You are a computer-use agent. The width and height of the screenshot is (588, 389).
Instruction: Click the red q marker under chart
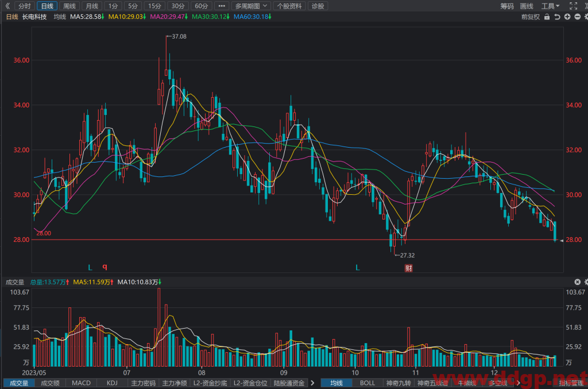[x=105, y=267]
